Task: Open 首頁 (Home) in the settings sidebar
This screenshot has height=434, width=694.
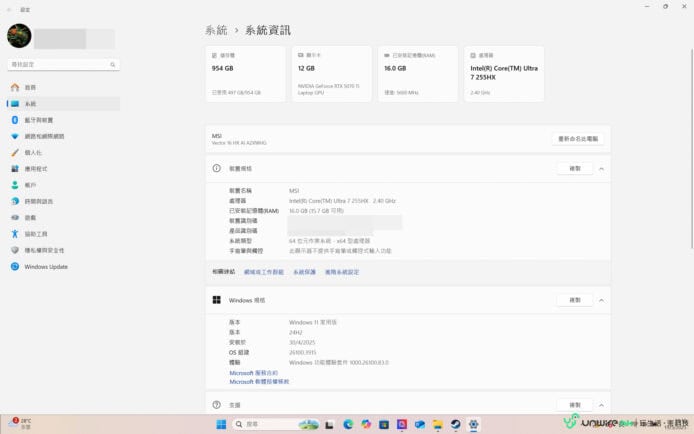Action: tap(30, 88)
